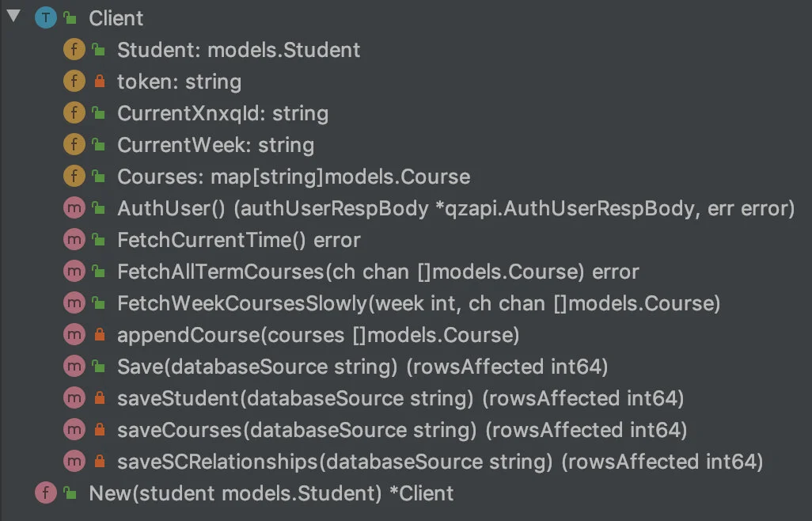Click the green public lock beside FetchCurrentTime()
The width and height of the screenshot is (812, 521).
pos(98,240)
